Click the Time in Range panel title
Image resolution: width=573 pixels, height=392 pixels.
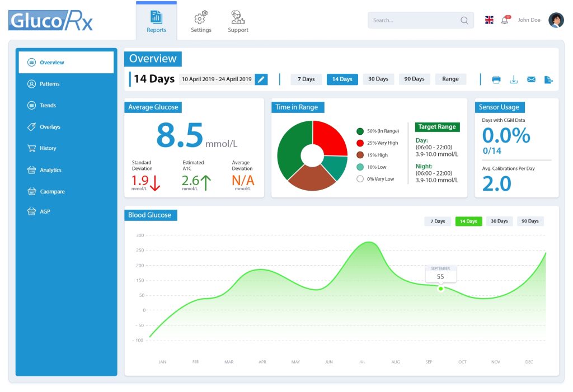tap(298, 107)
